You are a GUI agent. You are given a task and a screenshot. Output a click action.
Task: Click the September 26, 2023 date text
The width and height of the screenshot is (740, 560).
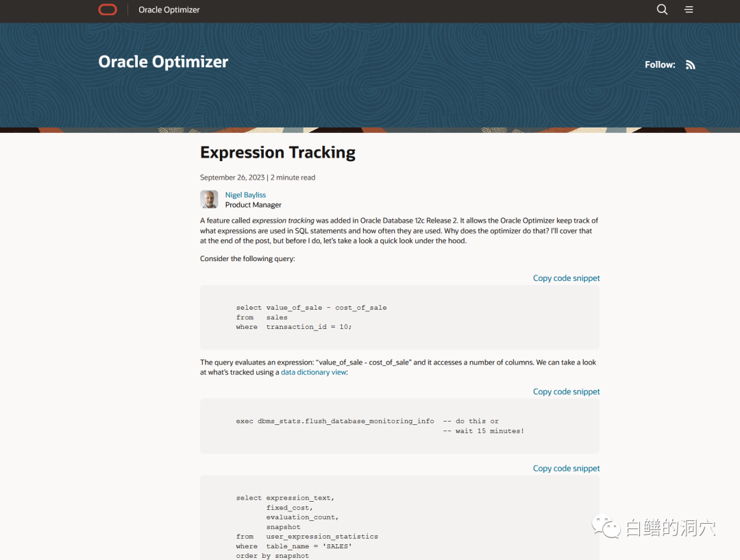click(x=232, y=178)
